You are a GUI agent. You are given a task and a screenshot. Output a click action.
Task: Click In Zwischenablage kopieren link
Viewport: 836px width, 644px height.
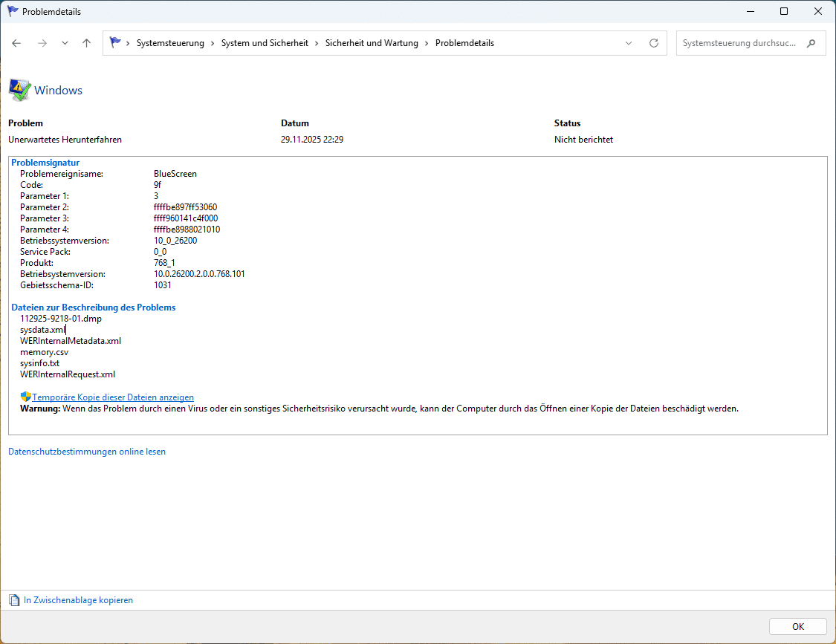point(78,600)
